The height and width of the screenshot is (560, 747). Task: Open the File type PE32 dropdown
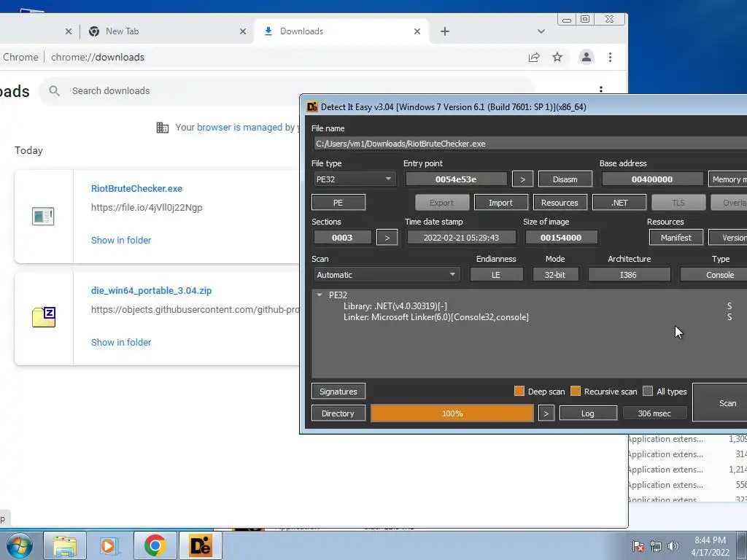(x=354, y=179)
